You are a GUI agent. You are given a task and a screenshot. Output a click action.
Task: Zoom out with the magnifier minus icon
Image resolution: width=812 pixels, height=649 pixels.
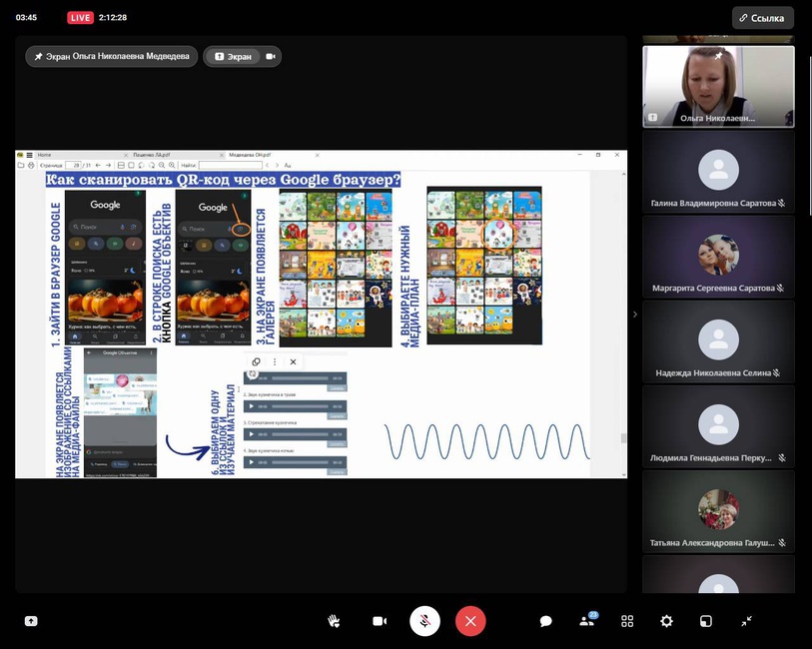click(x=162, y=165)
